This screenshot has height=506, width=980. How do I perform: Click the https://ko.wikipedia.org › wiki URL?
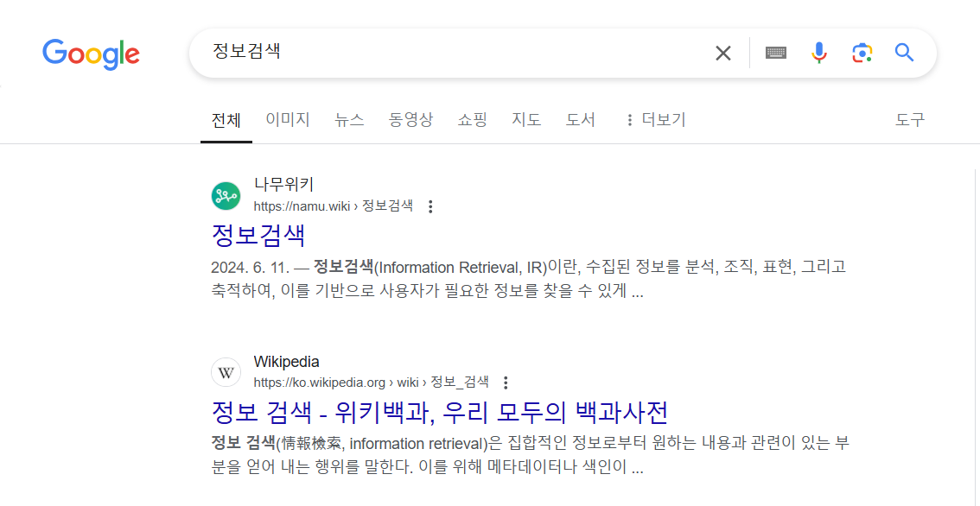point(372,382)
